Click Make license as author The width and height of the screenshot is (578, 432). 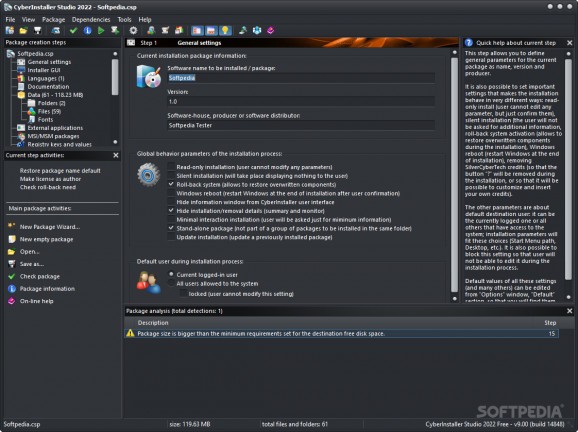[x=51, y=179]
